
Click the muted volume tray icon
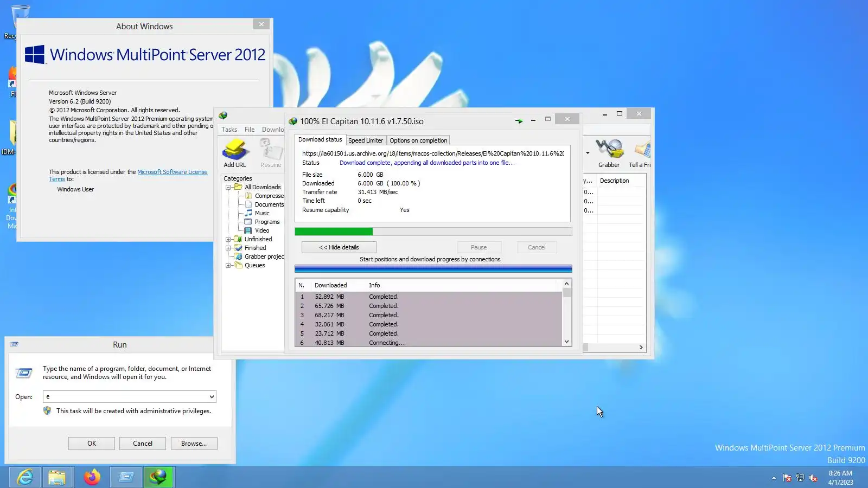(813, 478)
